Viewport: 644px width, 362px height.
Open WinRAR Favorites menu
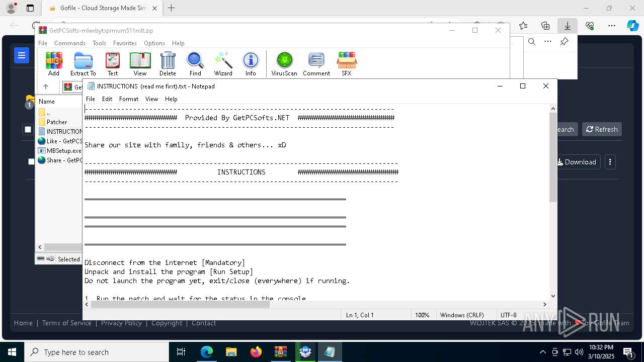click(x=125, y=43)
